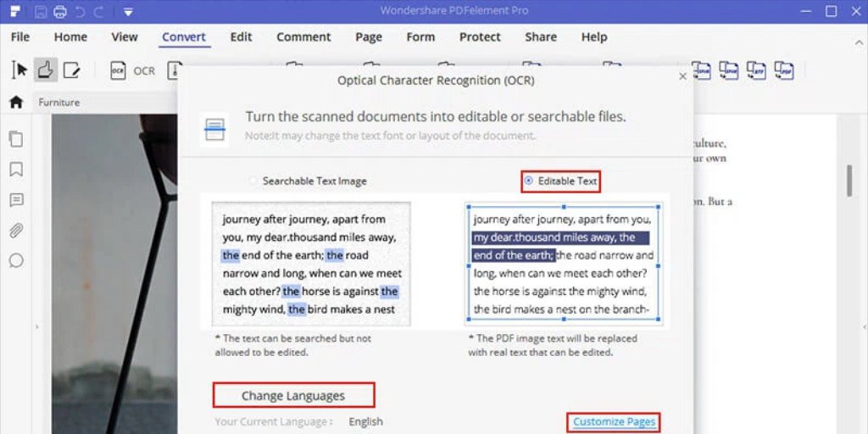
Task: Click the OCR toolbar button
Action: (133, 71)
